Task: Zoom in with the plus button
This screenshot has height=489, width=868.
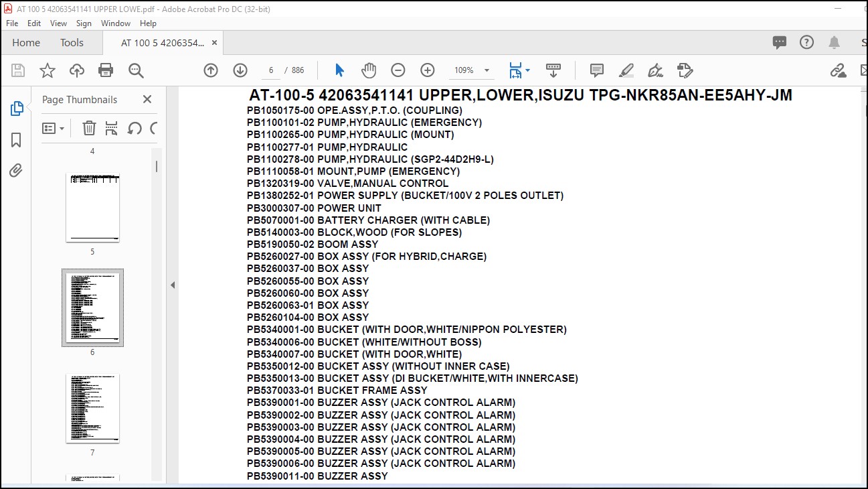Action: pos(428,70)
